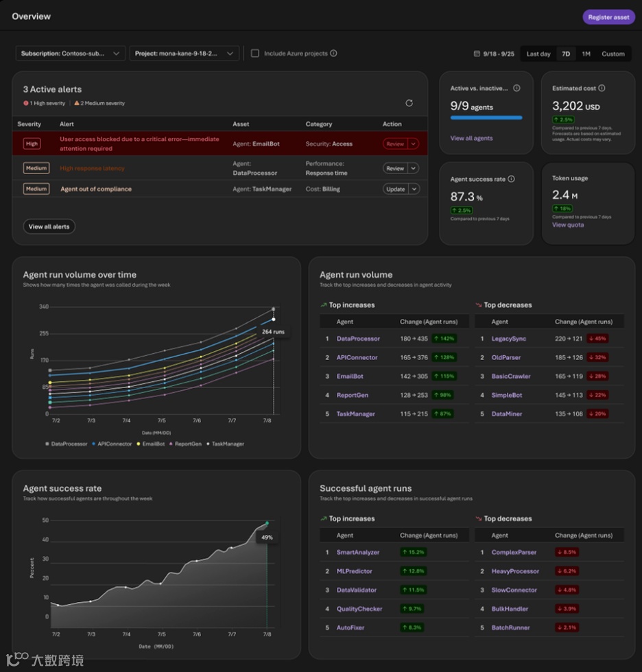Click the Top decreases trend icon in Successful agent runs
642x672 pixels.
tap(479, 518)
